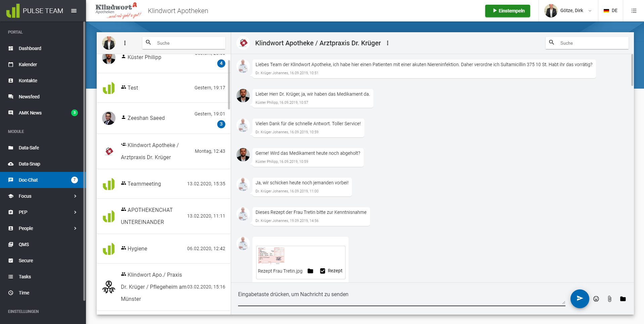
Task: Expand the PEP sidebar submenu
Action: tap(75, 212)
